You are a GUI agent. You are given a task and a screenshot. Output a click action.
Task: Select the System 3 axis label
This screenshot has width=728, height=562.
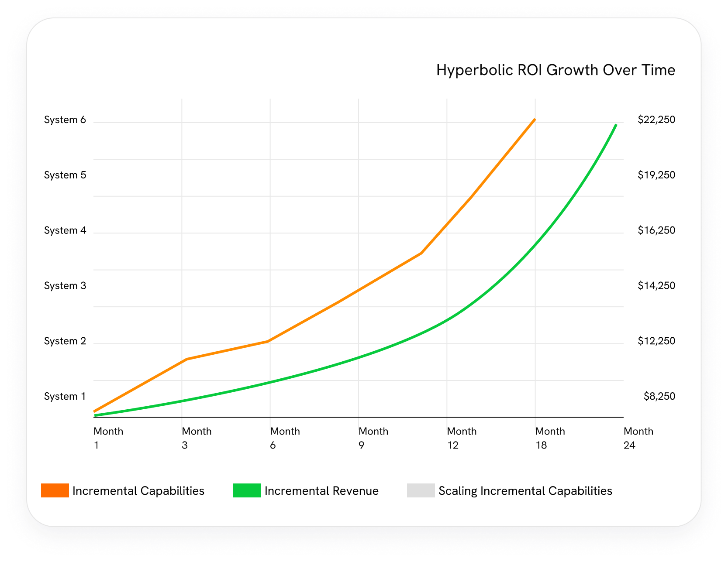65,286
